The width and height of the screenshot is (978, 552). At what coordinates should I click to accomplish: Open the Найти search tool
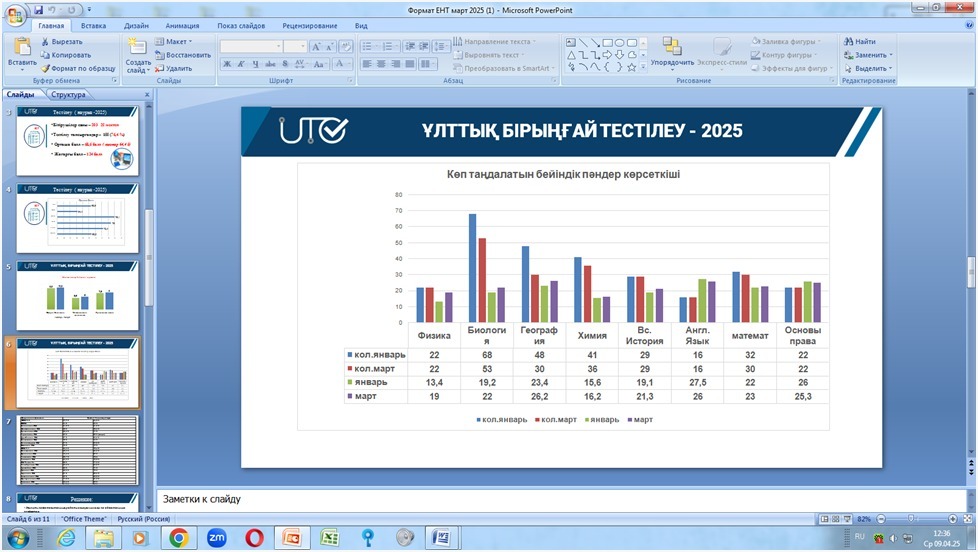(859, 42)
